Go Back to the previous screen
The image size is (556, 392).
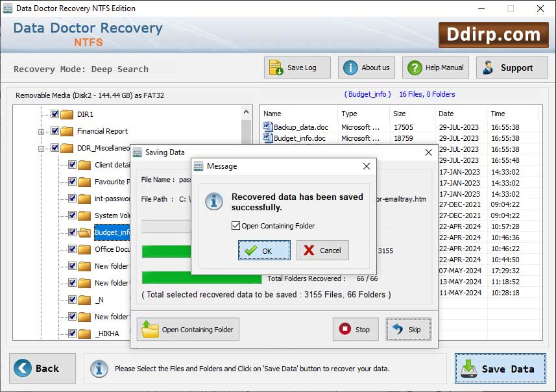point(43,368)
